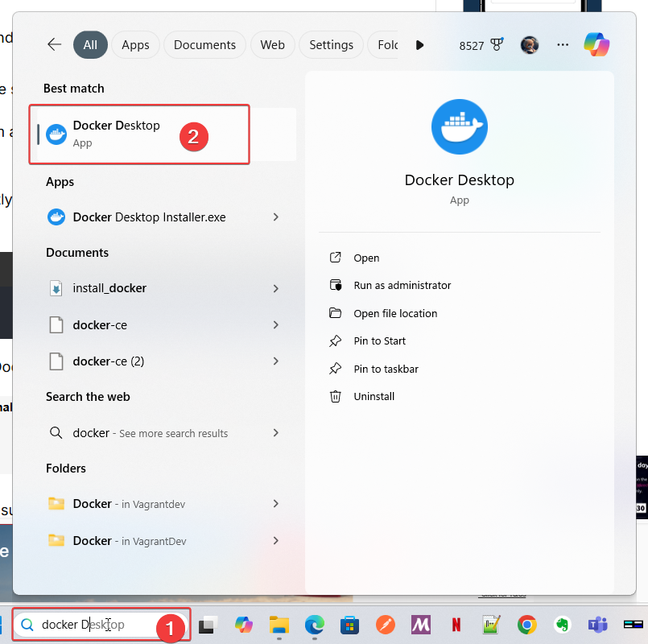This screenshot has width=648, height=644.
Task: Open the Notepad++ taskbar icon
Action: (491, 625)
